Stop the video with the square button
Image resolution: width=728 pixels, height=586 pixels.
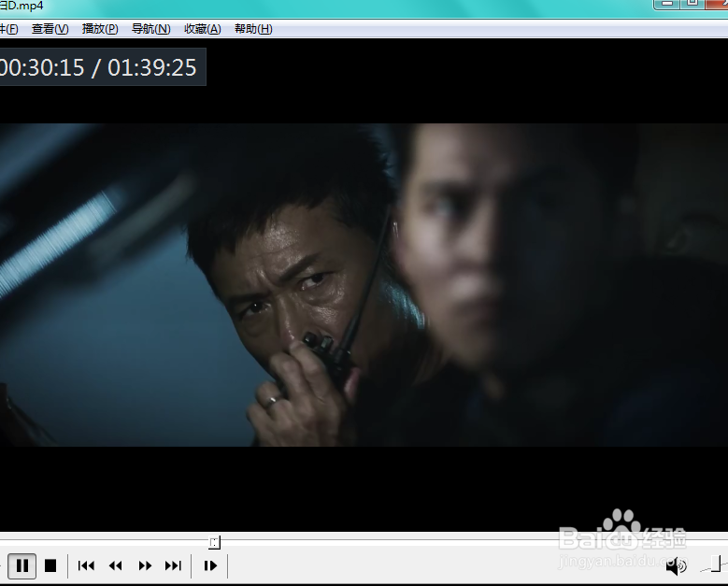(50, 565)
